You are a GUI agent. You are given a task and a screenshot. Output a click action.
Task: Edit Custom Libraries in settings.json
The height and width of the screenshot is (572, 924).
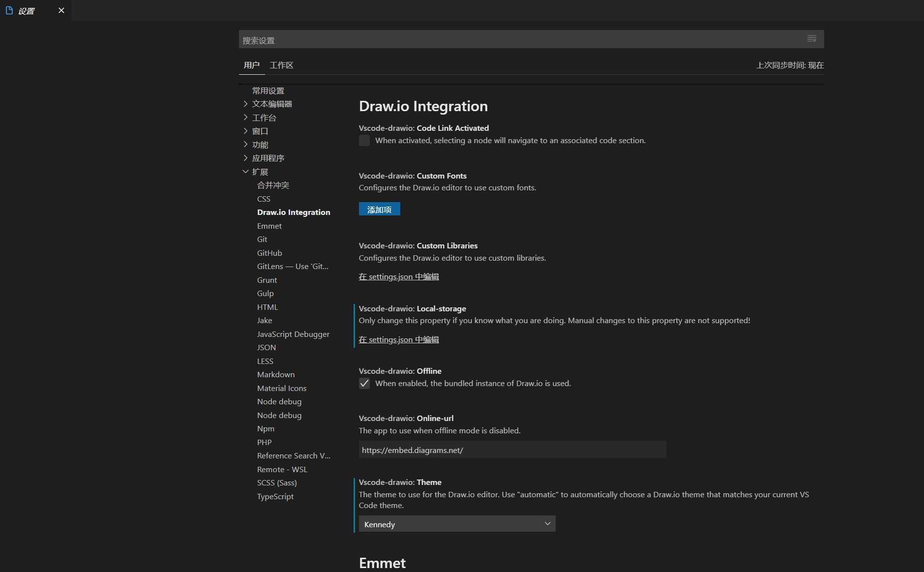(399, 276)
